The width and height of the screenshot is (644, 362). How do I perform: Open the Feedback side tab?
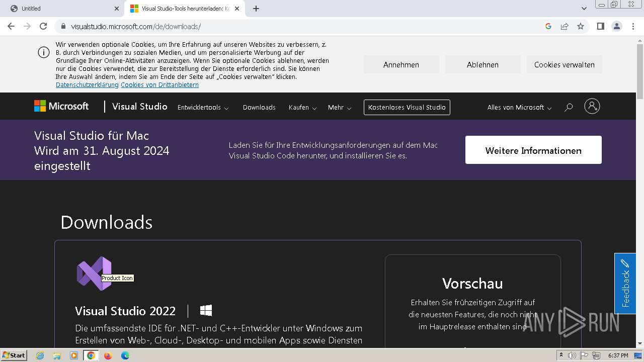pyautogui.click(x=625, y=284)
